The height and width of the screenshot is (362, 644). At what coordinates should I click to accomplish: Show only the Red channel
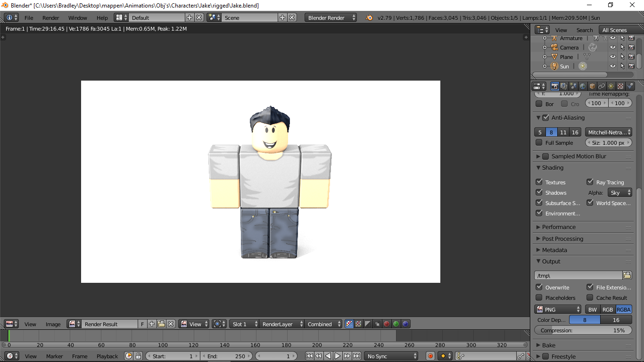[387, 324]
